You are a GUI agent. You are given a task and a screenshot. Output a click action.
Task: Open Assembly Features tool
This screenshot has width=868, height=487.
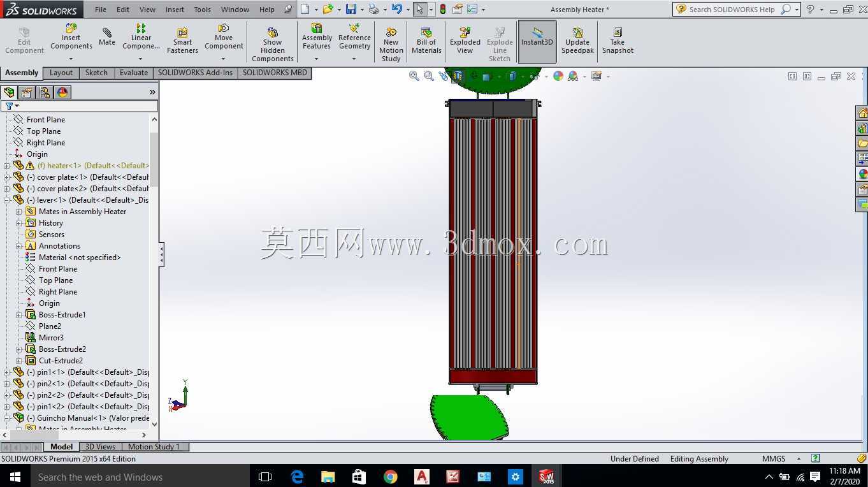317,37
